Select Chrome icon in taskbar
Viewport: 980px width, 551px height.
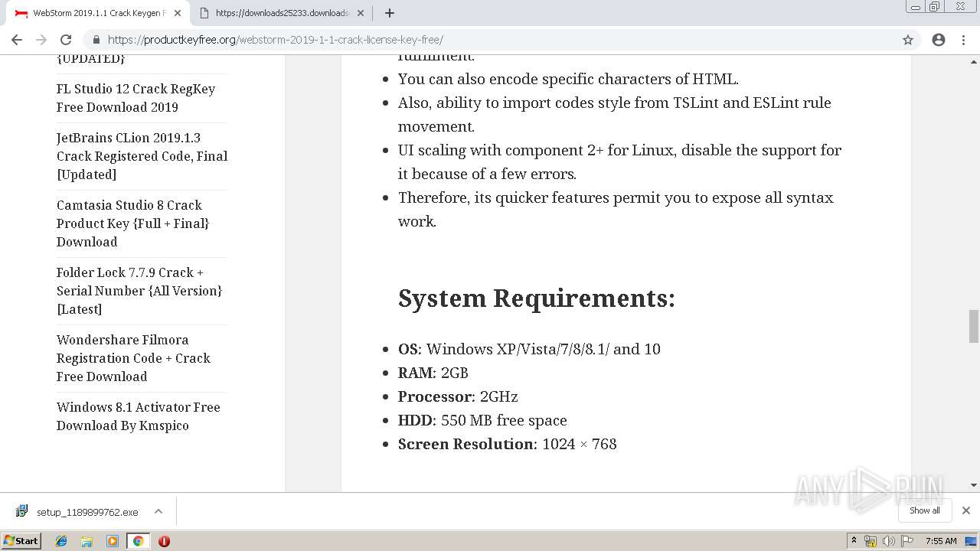138,541
